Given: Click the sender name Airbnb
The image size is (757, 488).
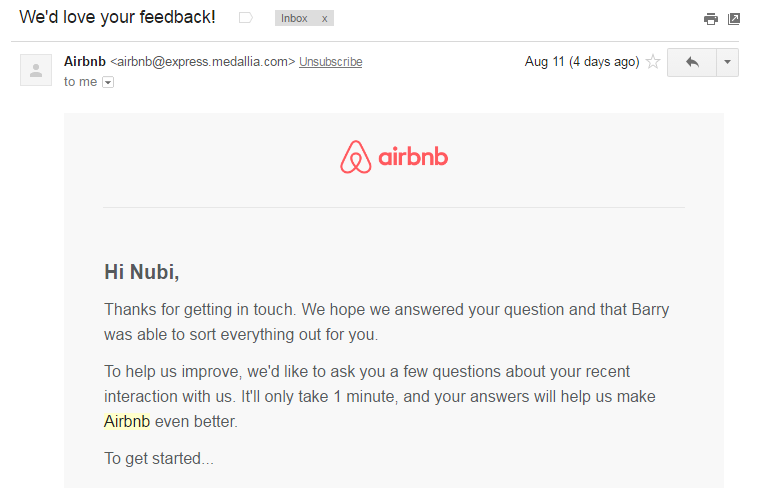Looking at the screenshot, I should pos(84,62).
